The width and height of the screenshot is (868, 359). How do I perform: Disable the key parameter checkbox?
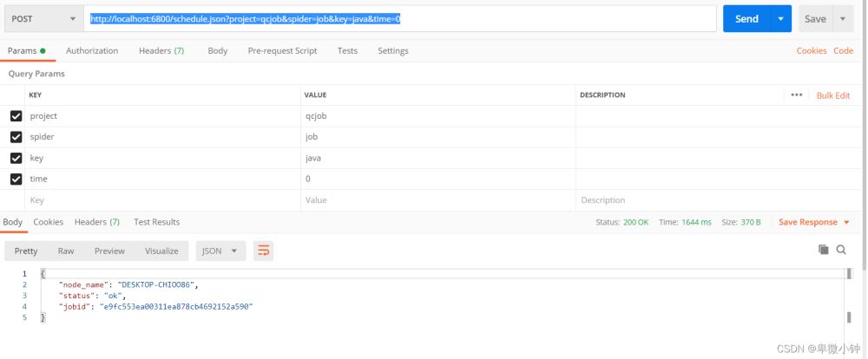[x=16, y=159]
